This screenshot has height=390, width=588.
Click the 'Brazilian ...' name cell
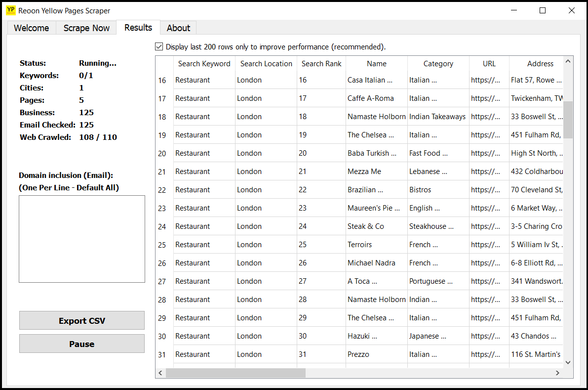[x=377, y=189]
